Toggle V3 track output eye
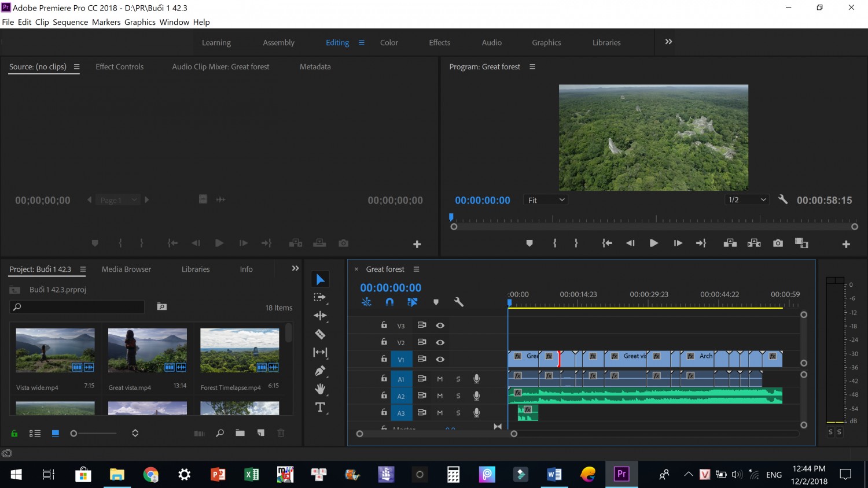This screenshot has height=488, width=868. (x=440, y=326)
